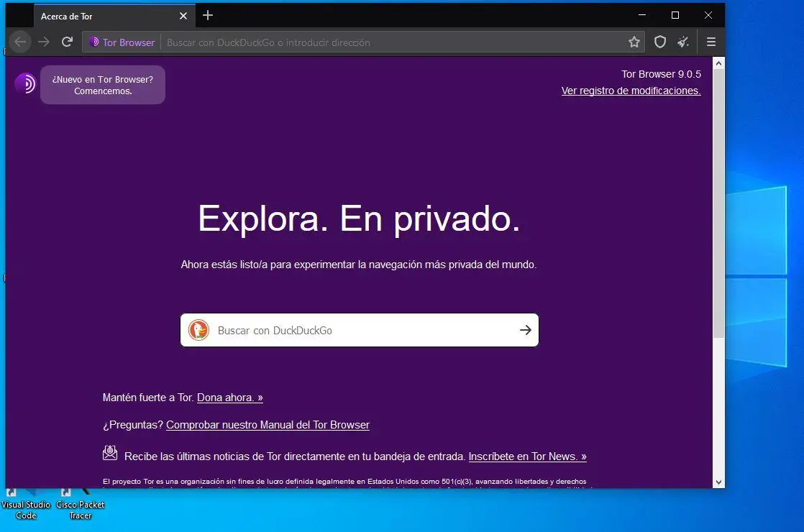
Task: Open the ¿Nuevo en Tor Browser? Comencemos bubble
Action: pyautogui.click(x=103, y=85)
